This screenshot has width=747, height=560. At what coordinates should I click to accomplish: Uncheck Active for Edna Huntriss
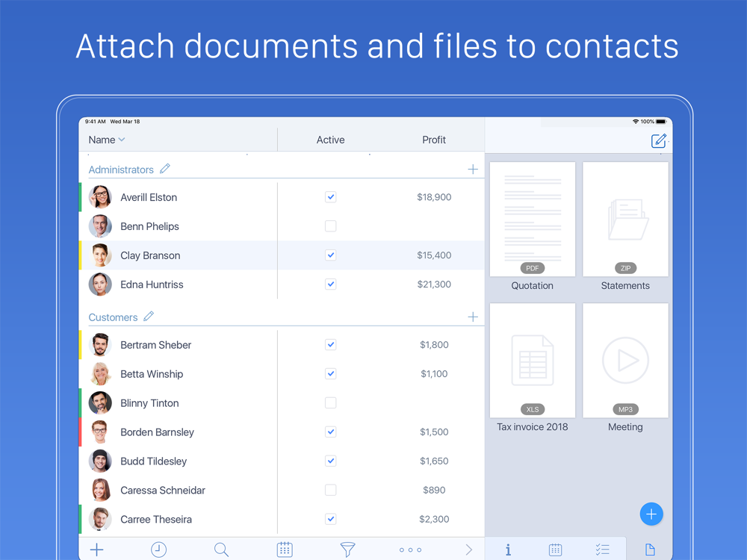tap(331, 284)
